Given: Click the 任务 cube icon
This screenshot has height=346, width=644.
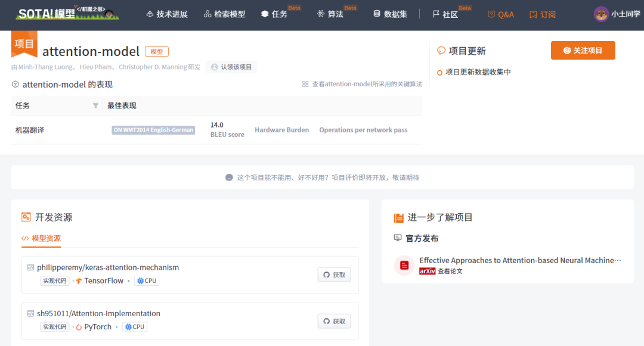Looking at the screenshot, I should 265,14.
